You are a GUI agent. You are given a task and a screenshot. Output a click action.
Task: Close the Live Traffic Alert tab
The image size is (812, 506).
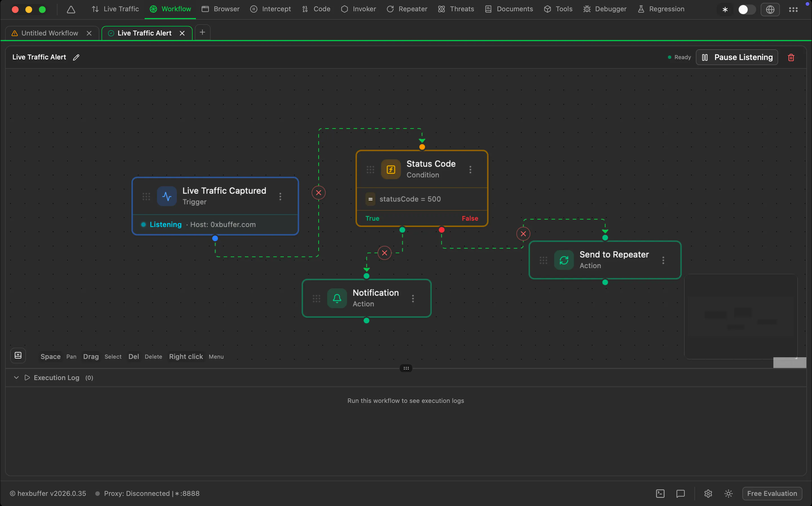[x=182, y=33]
